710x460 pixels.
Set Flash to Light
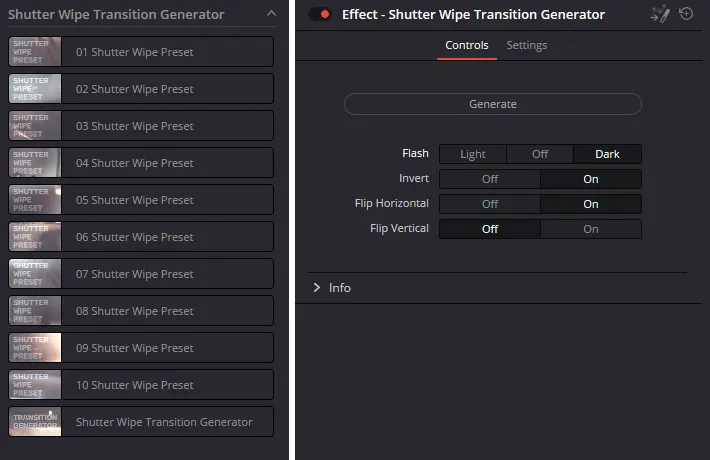point(473,154)
